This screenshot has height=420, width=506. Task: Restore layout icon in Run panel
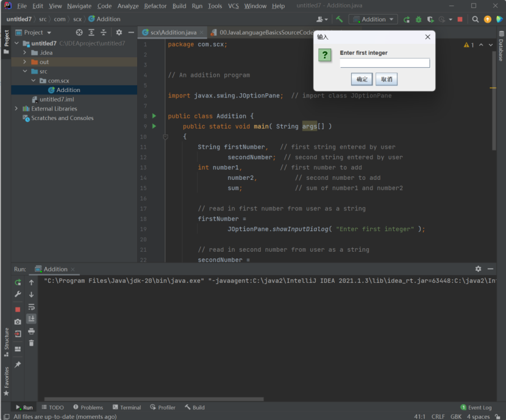coord(18,349)
